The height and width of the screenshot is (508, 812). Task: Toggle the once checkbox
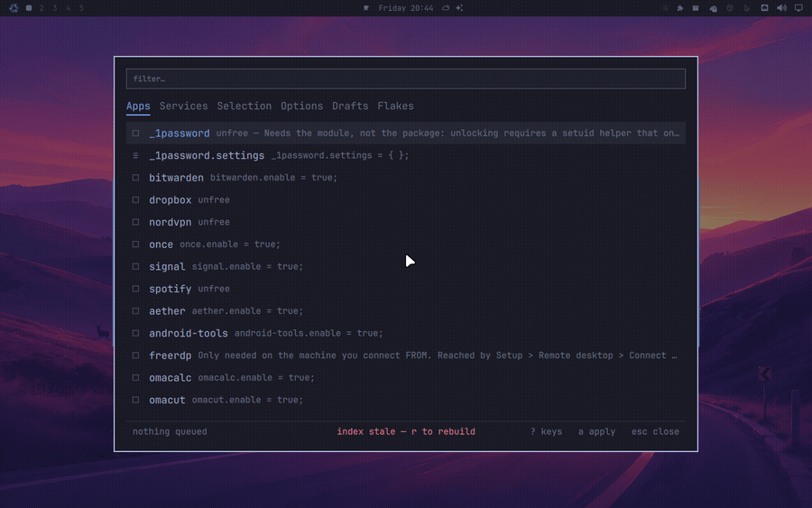click(x=135, y=245)
